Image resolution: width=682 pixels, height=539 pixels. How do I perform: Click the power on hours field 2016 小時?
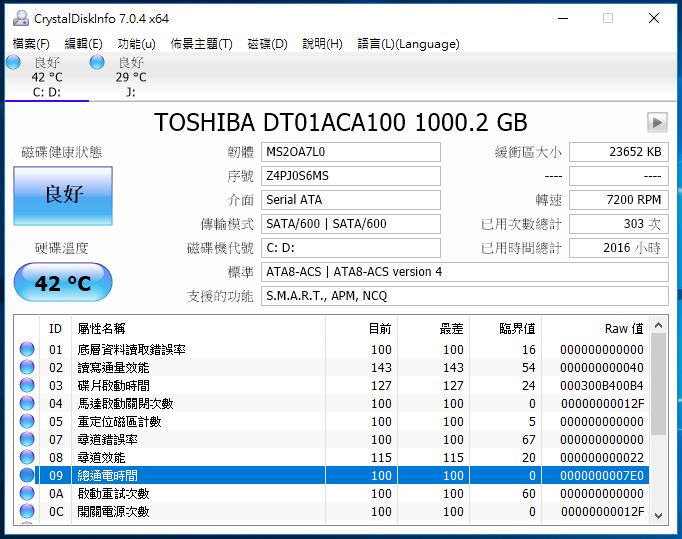[618, 248]
